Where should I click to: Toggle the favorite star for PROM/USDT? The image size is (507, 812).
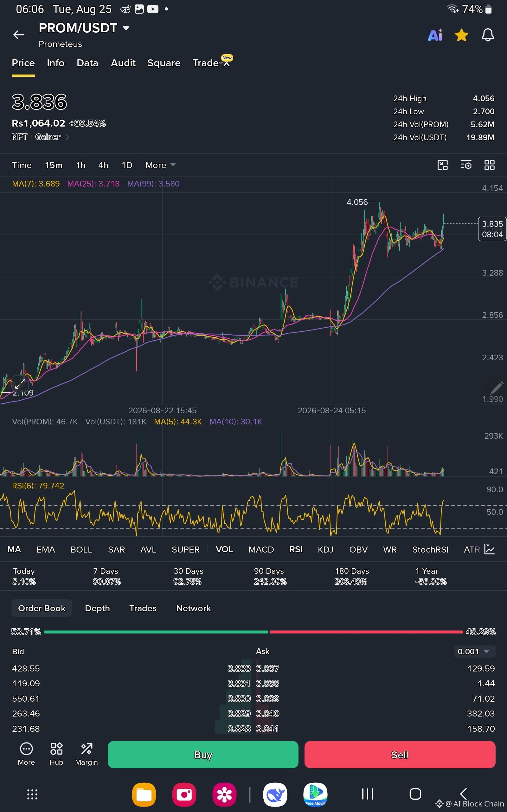tap(461, 35)
